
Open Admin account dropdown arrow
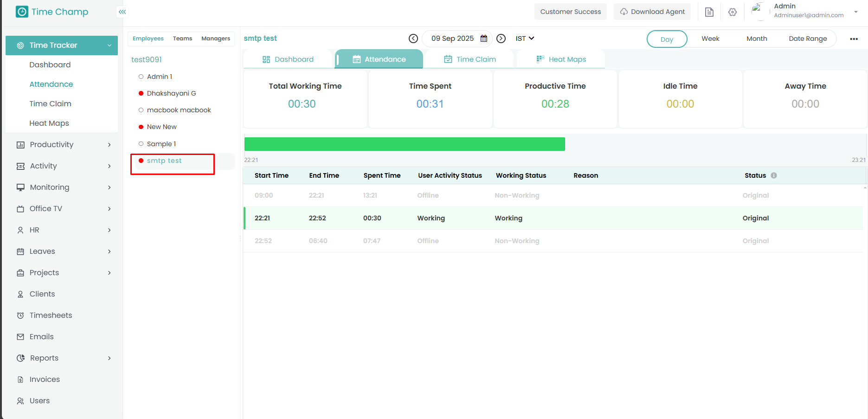point(855,12)
